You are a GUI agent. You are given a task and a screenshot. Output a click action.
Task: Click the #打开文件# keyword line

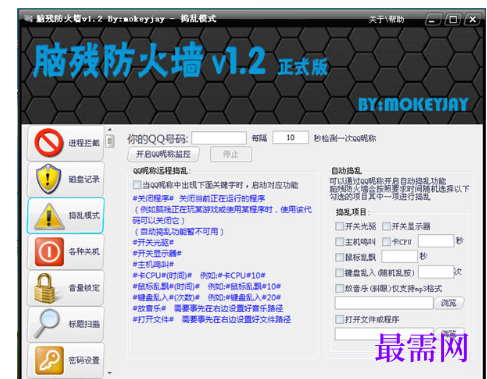pyautogui.click(x=212, y=320)
